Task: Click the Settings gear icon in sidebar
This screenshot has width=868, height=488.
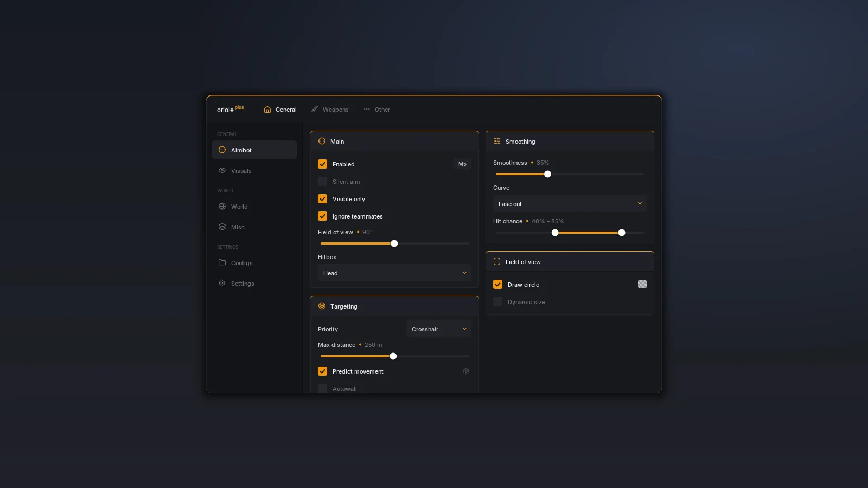Action: pos(222,283)
